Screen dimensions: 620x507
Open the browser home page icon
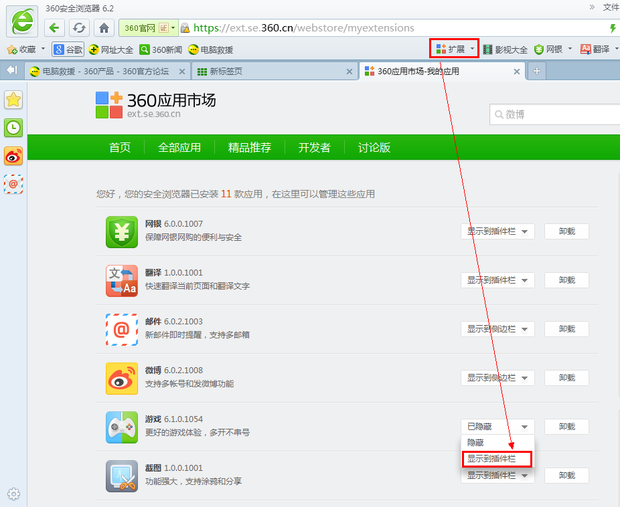pyautogui.click(x=104, y=28)
